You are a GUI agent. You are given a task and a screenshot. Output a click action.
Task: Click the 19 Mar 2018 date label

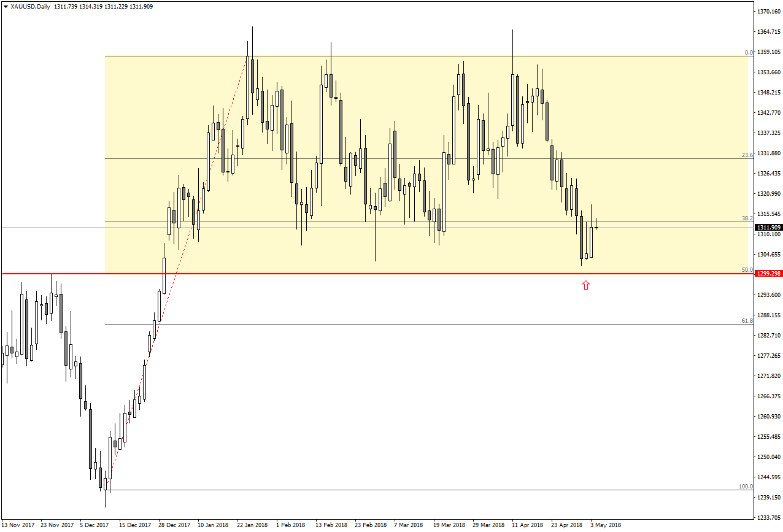(x=449, y=525)
